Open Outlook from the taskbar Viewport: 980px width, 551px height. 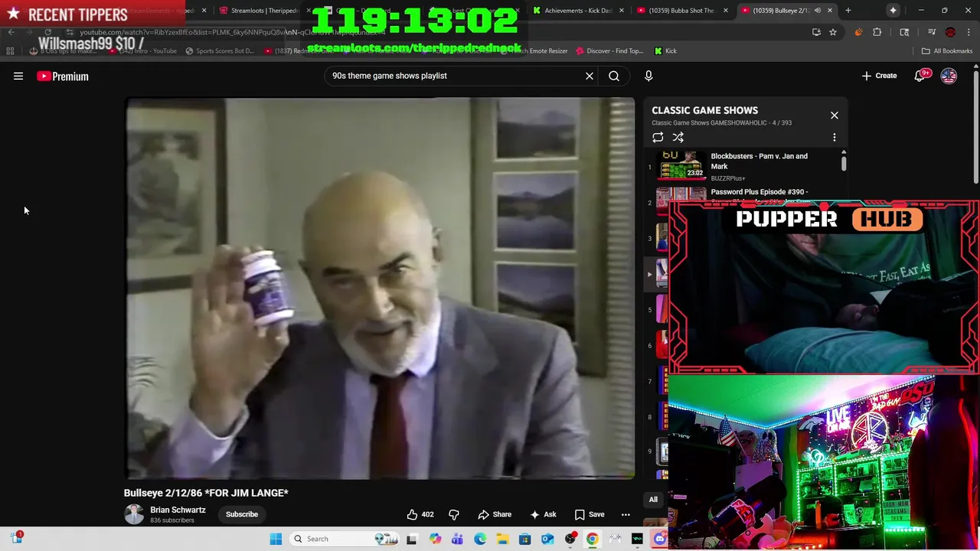coord(547,539)
